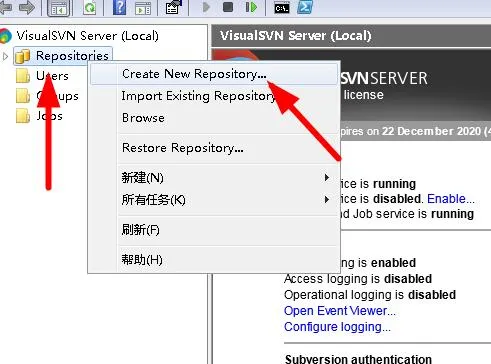Click the 'Job service is running' status text
This screenshot has width=491, height=364.
tap(413, 214)
